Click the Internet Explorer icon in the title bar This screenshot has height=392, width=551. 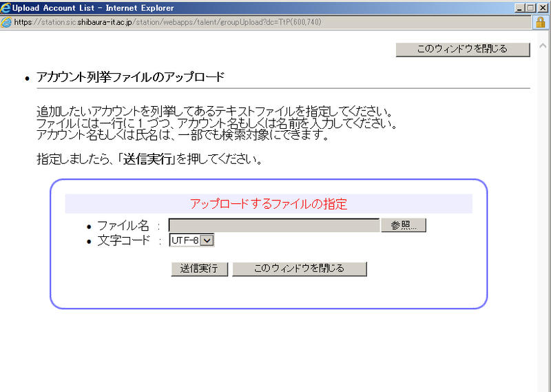[6, 8]
